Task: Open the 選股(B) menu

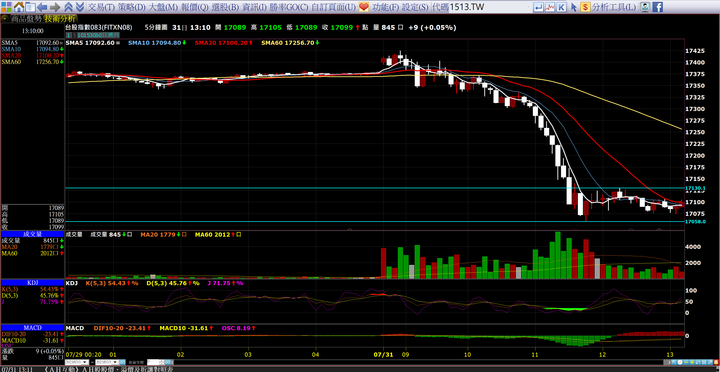Action: [x=225, y=7]
